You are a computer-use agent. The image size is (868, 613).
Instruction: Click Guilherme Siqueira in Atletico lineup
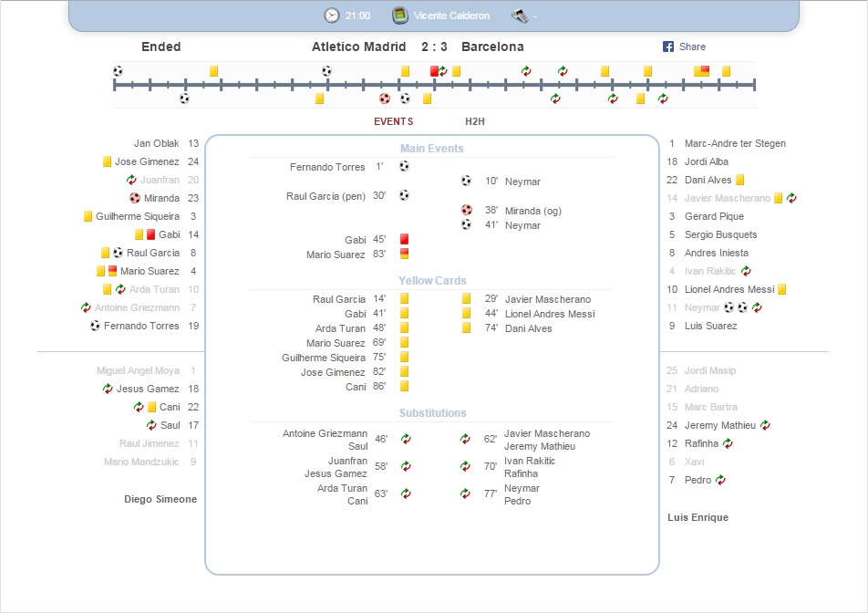[138, 216]
